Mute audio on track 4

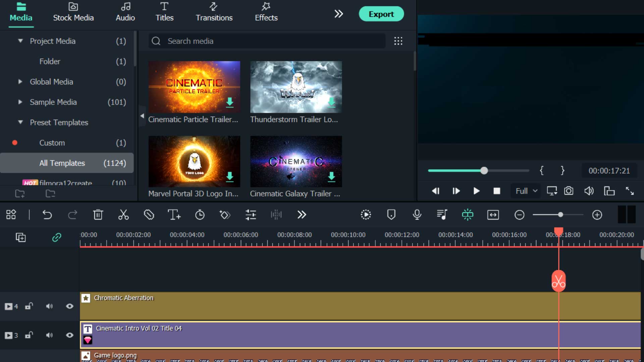tap(49, 306)
